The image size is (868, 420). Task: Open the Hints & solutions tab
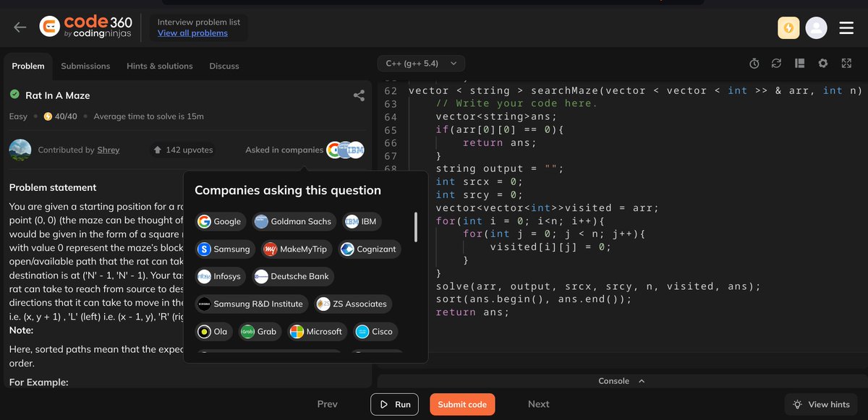click(160, 66)
